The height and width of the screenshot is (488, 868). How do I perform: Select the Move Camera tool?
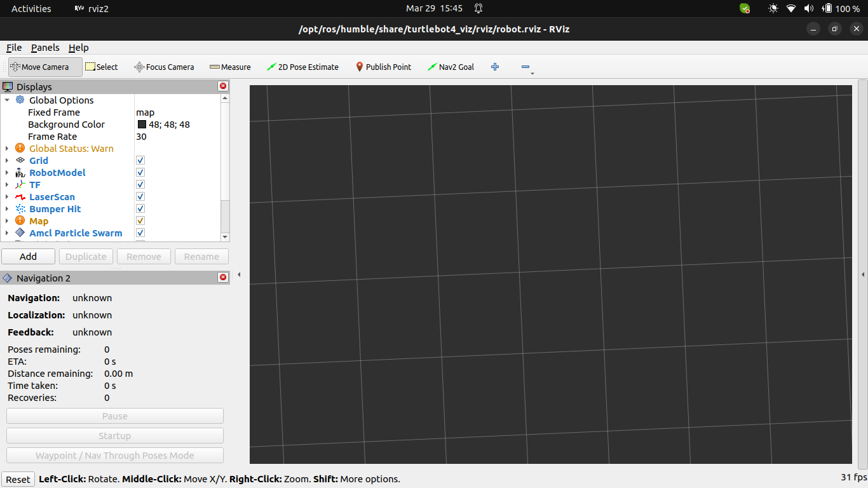pyautogui.click(x=44, y=67)
